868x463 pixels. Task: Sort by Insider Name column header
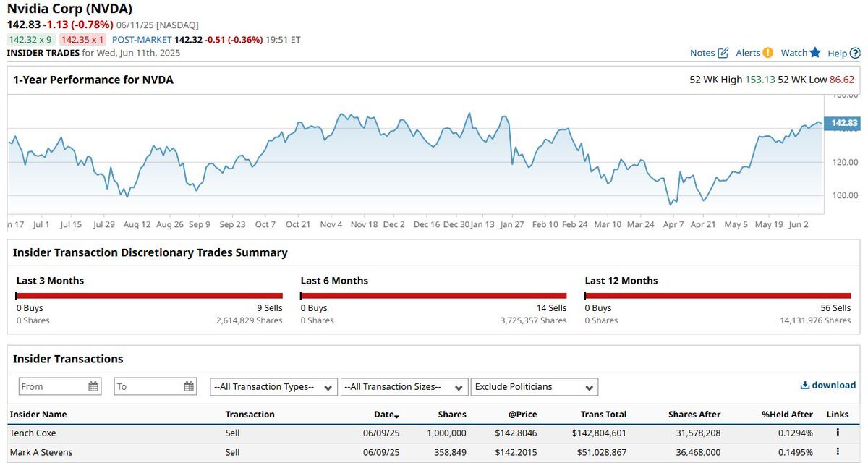click(38, 415)
